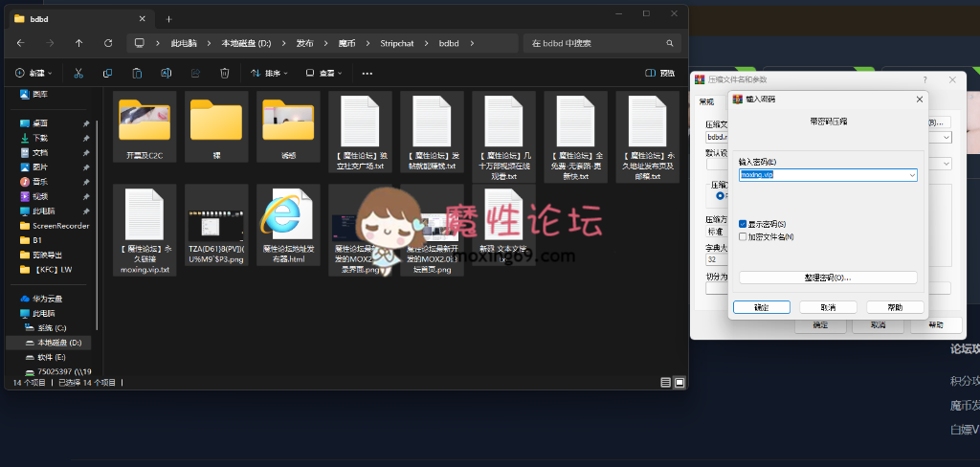
Task: Open 【KFC】LW in the navigation pane
Action: click(48, 270)
